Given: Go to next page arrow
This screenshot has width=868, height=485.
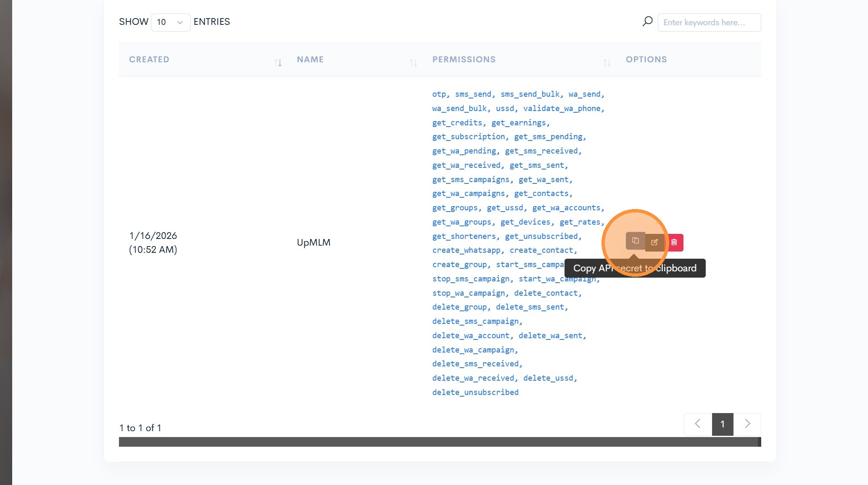Looking at the screenshot, I should [747, 424].
